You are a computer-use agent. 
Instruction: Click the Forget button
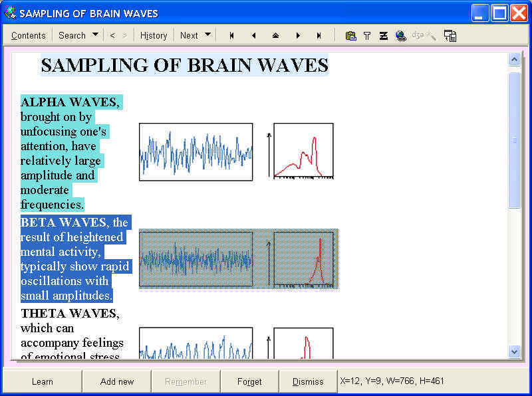(x=249, y=381)
